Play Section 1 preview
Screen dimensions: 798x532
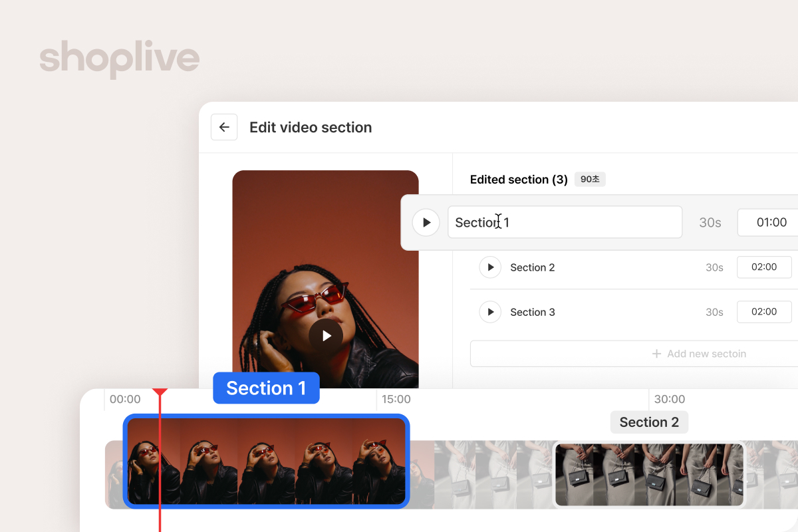[x=426, y=222]
